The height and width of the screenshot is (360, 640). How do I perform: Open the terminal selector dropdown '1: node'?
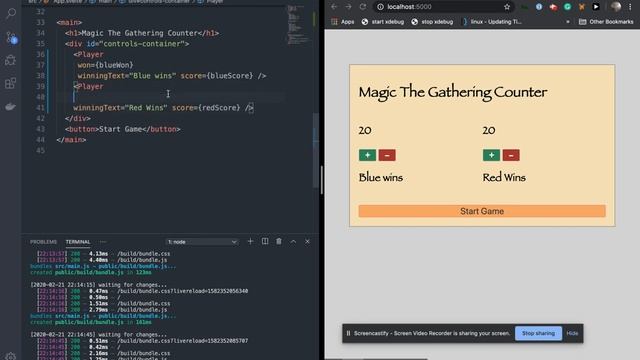click(202, 242)
